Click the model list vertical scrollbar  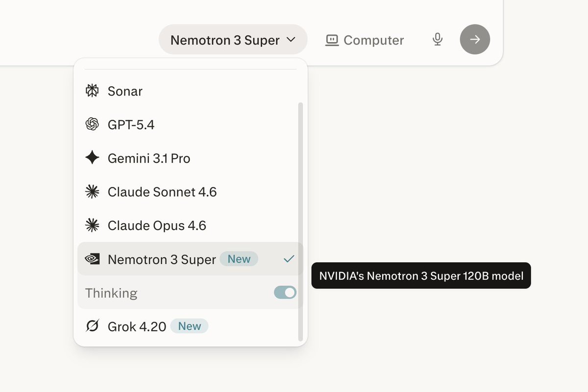pyautogui.click(x=300, y=220)
